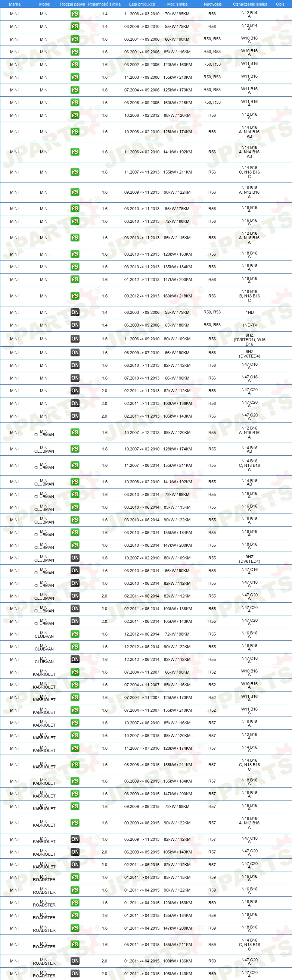Select the 05.2009 -> 11.2013 production years cell
This screenshot has width=292, height=980.
pos(142,839)
